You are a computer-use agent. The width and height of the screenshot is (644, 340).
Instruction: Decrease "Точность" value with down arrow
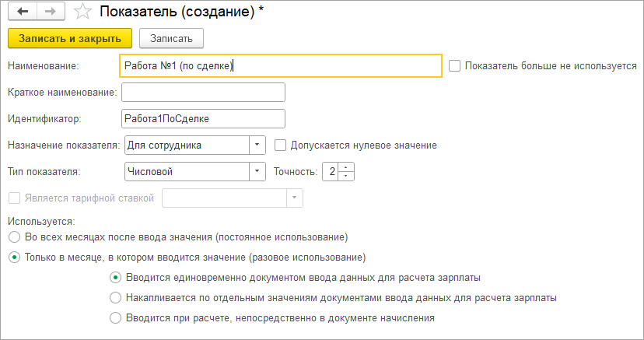pos(347,176)
